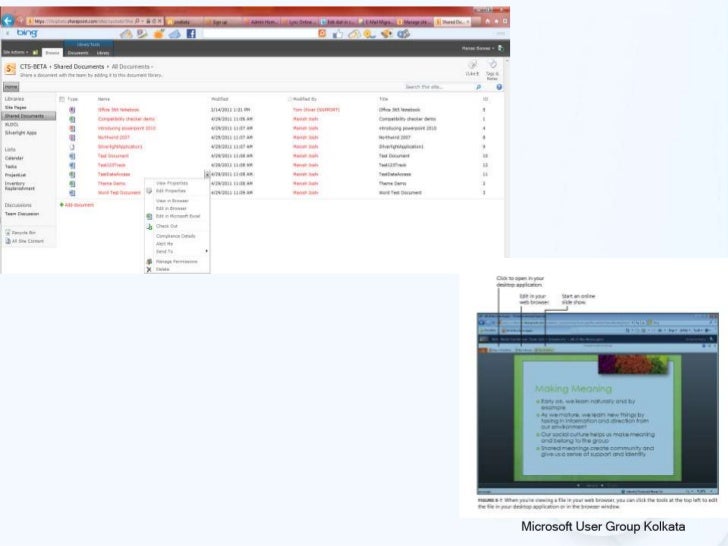Choose View in Browser from context menu
Screen dimensions: 728x546
172,201
